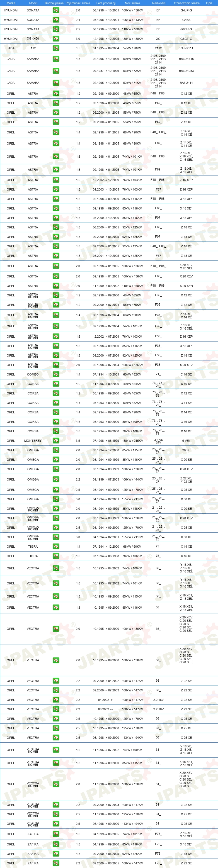
Task: Click the fuel icon for Opel Zafira Z 18 XE
Action: (56, 854)
